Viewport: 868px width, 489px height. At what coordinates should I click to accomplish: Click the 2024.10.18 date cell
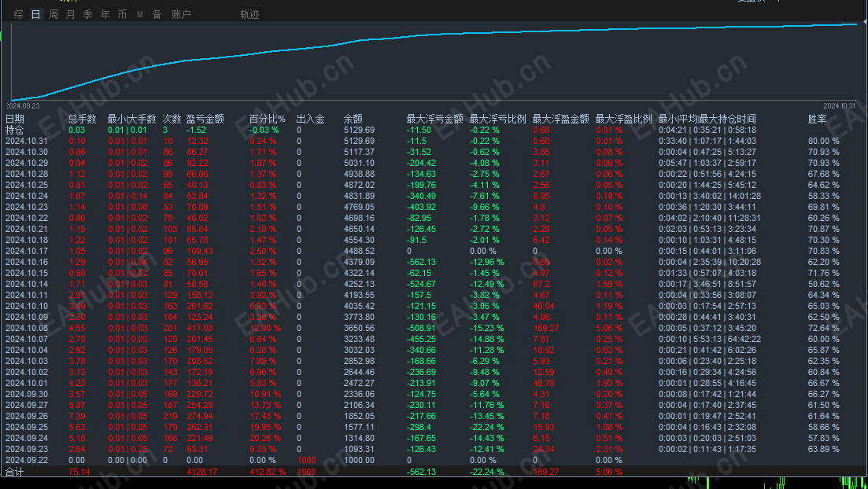(x=27, y=240)
